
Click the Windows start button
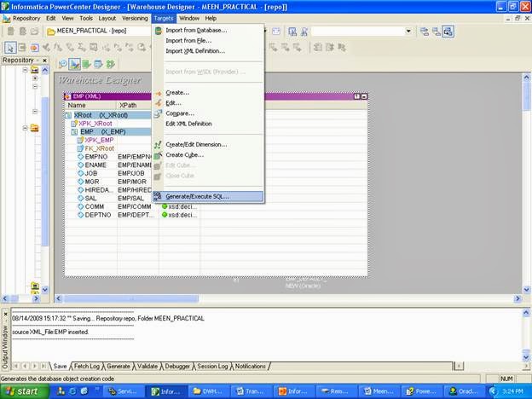coord(24,391)
